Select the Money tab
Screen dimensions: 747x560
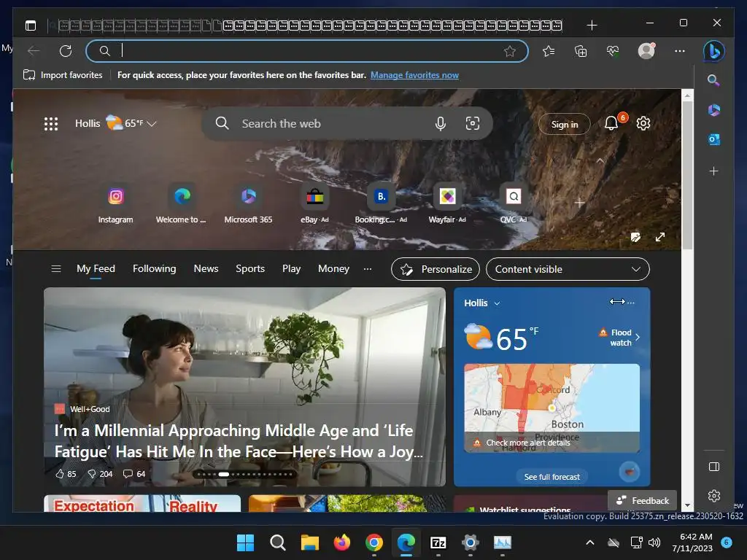(x=333, y=268)
